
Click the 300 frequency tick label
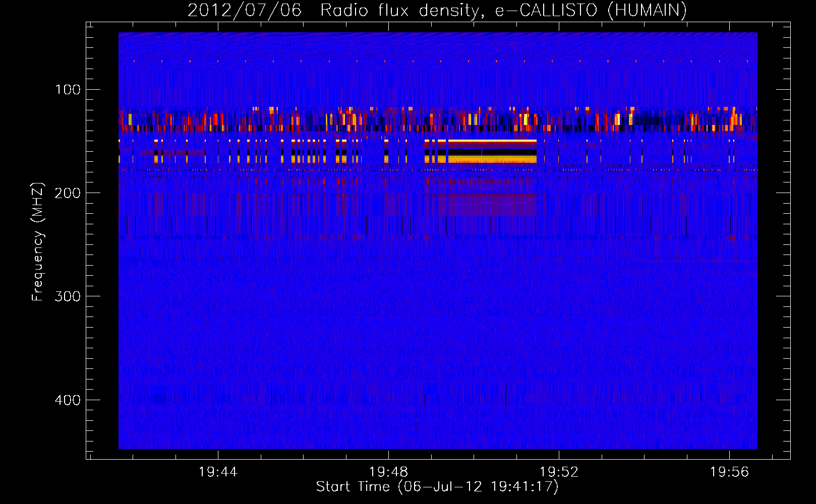click(x=68, y=296)
